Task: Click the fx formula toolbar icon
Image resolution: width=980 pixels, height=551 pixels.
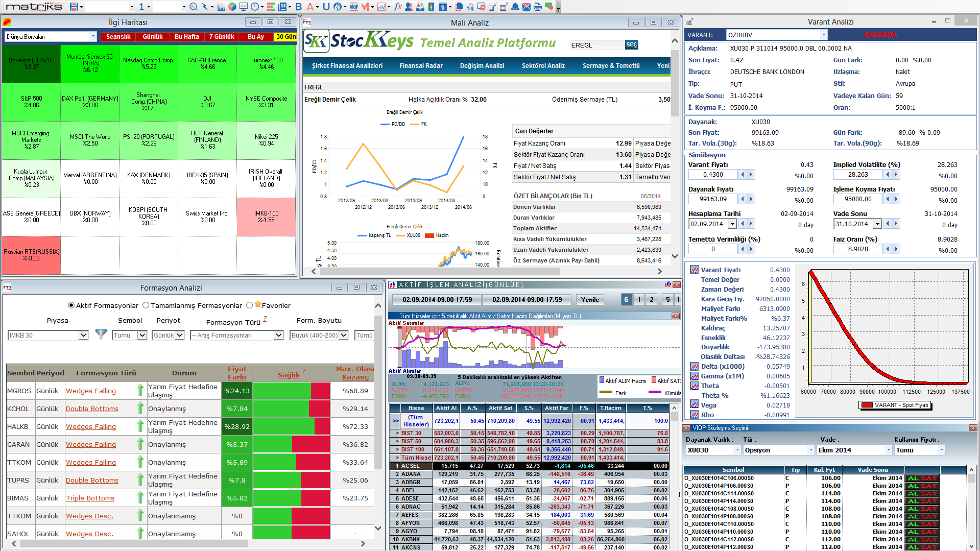Action: coord(398,7)
